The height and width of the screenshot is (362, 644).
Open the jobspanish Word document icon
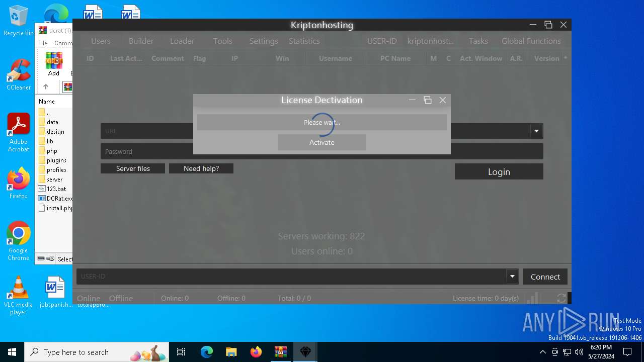coord(55,292)
